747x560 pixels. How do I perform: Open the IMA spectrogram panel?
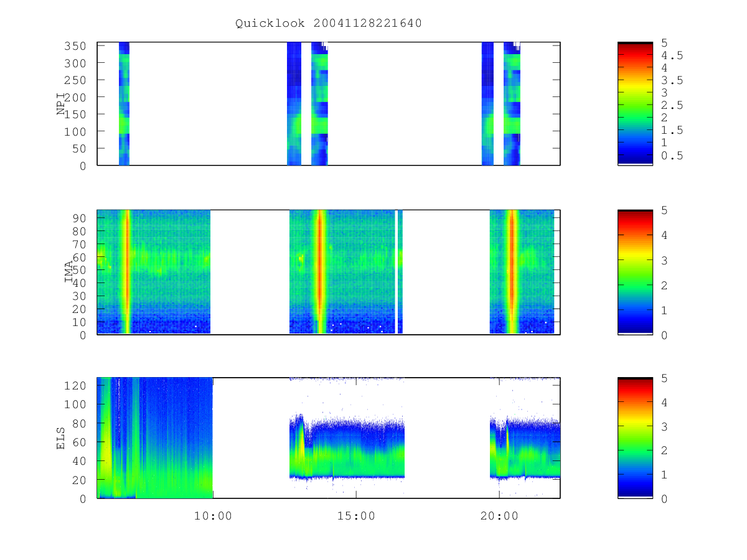pyautogui.click(x=329, y=272)
